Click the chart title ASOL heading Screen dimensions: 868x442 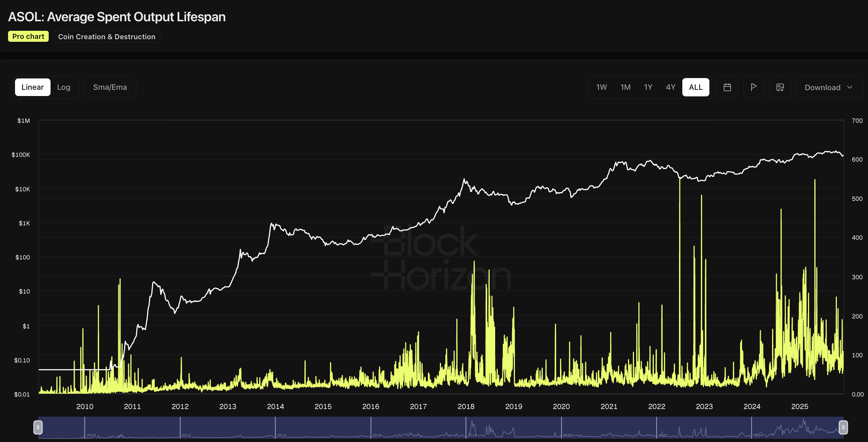tap(117, 17)
